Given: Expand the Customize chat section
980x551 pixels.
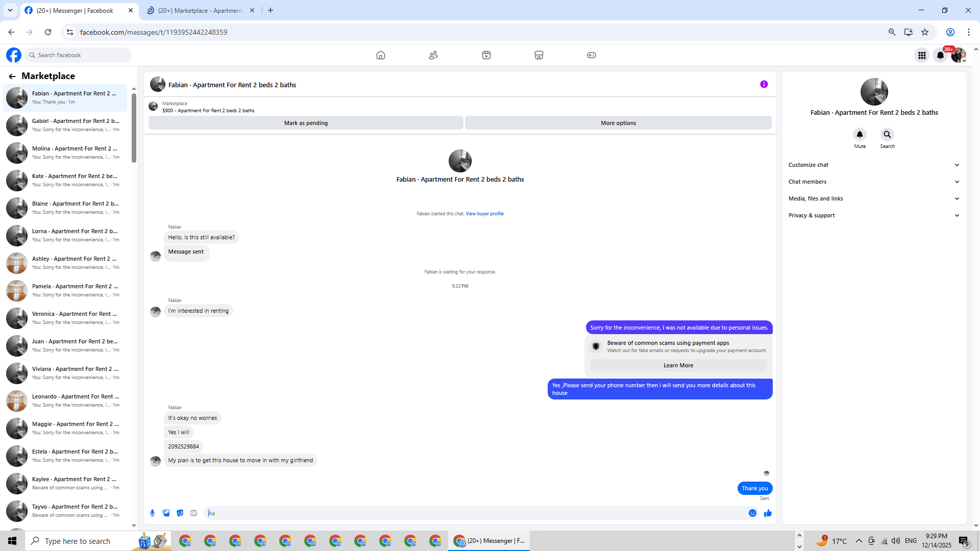Looking at the screenshot, I should [874, 165].
